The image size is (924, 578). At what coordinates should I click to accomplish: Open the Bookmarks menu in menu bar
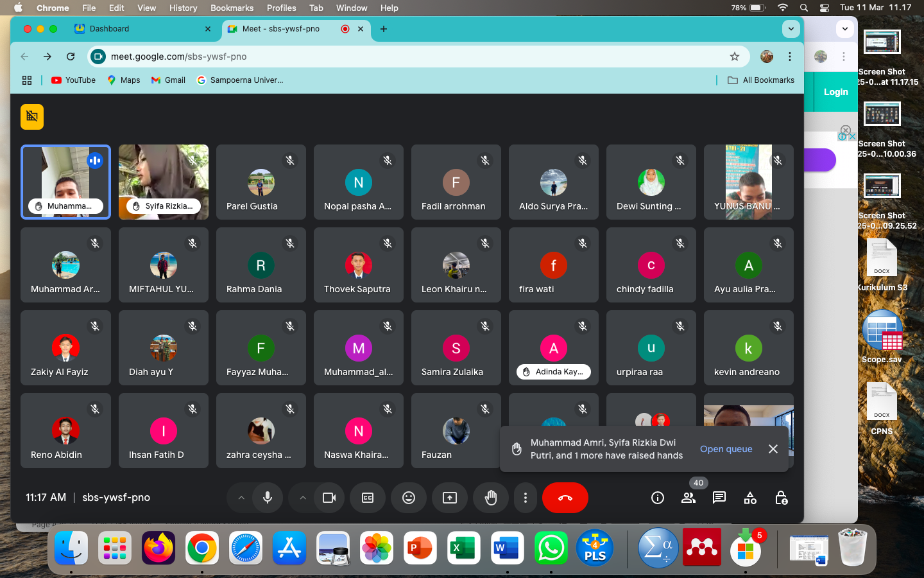(x=232, y=8)
